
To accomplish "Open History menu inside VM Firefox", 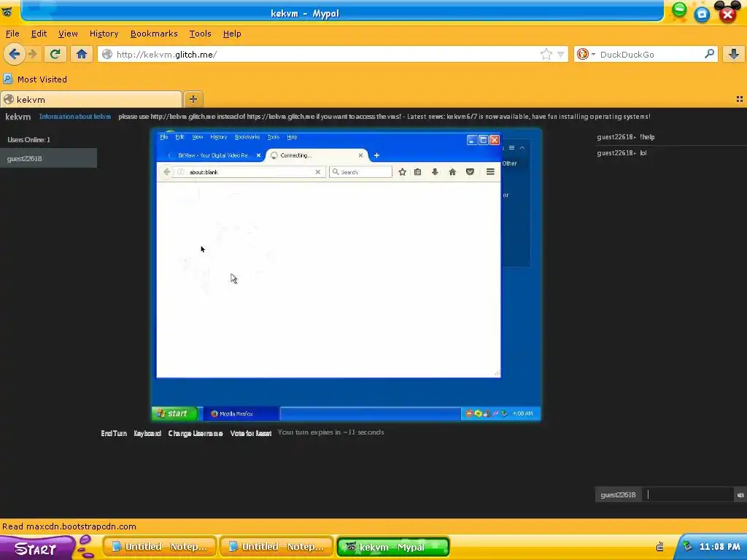I will (219, 137).
